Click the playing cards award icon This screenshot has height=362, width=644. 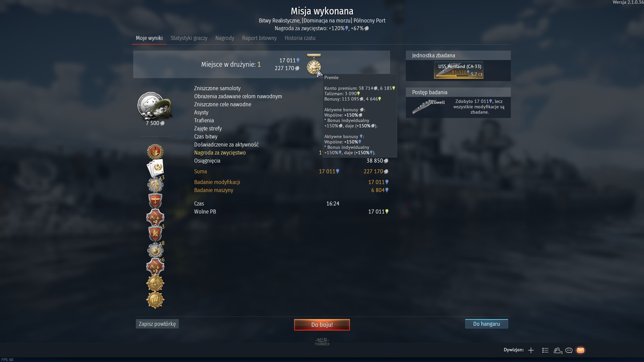click(155, 168)
